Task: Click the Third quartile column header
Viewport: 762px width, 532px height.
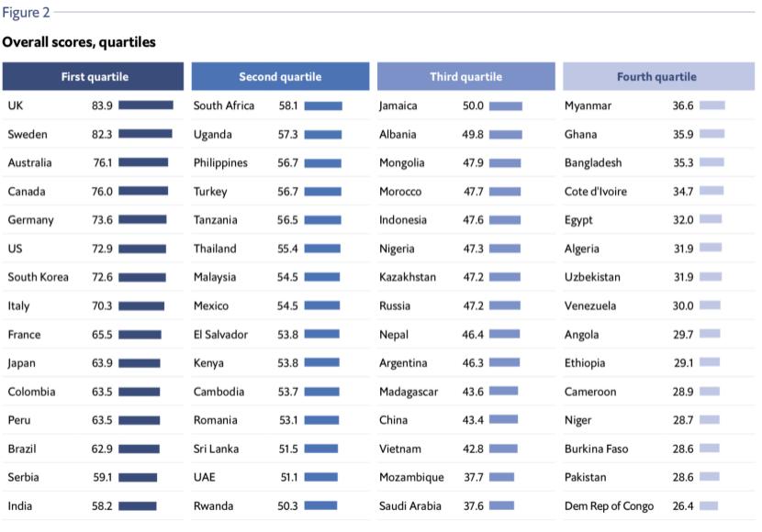Action: tap(465, 76)
